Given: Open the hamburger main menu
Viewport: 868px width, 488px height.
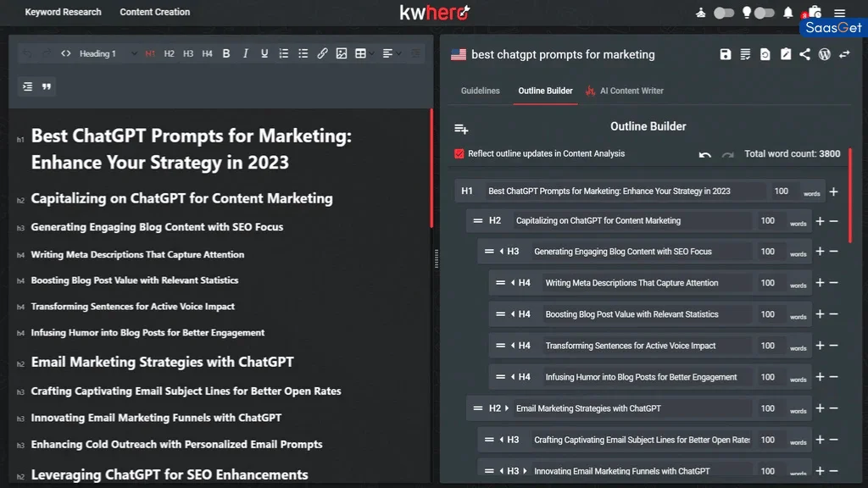Looking at the screenshot, I should pyautogui.click(x=840, y=12).
